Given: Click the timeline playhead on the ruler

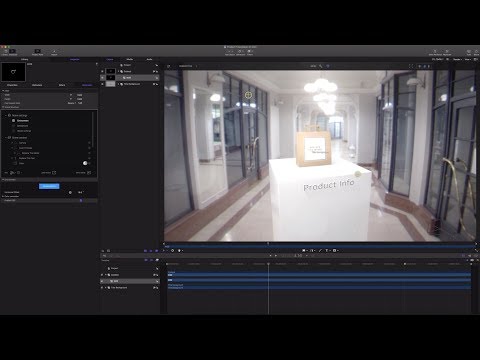Looking at the screenshot, I should click(268, 264).
